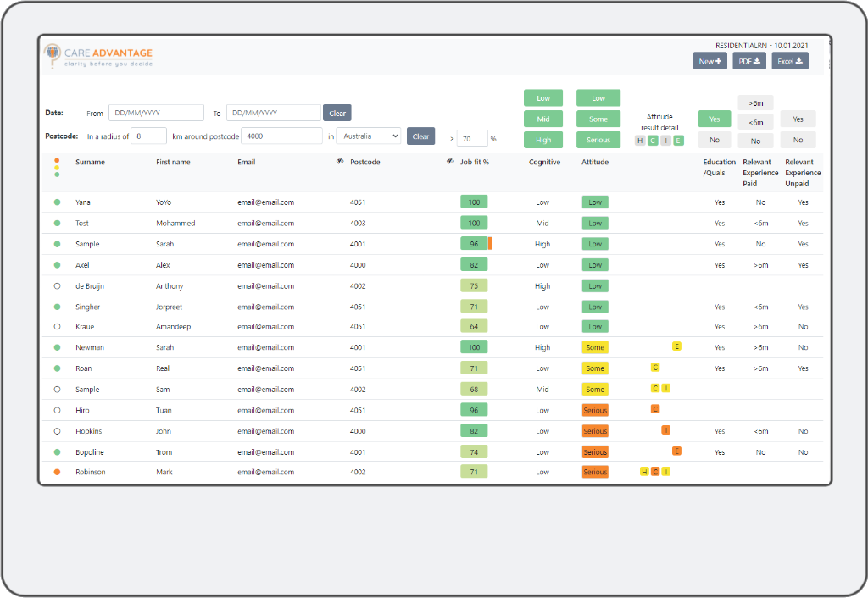Click the Serious attitude badge for Hopkins
The width and height of the screenshot is (868, 598).
coord(595,431)
